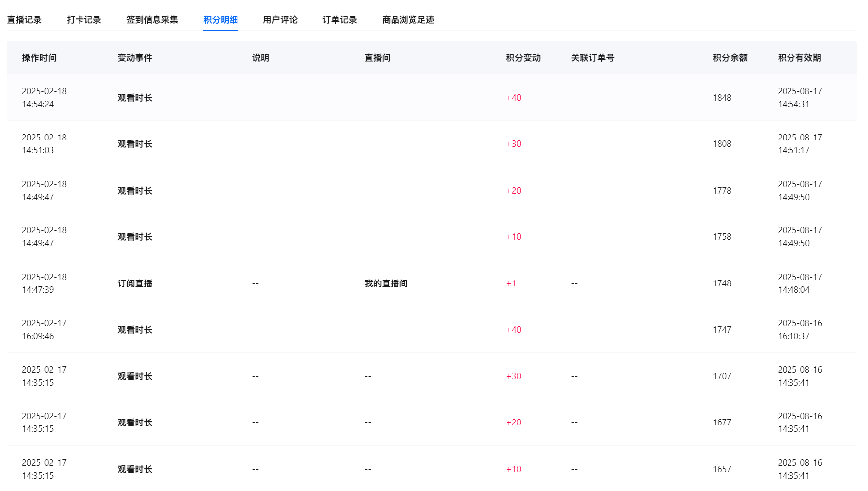Screen dimensions: 868x491
Task: Open the 订单记录 tab
Action: [340, 20]
